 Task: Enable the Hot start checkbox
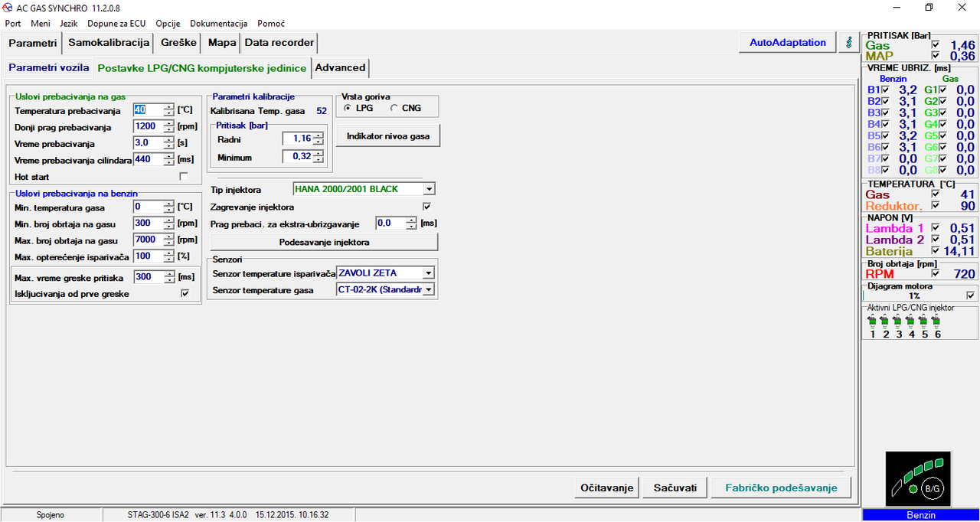pyautogui.click(x=184, y=177)
